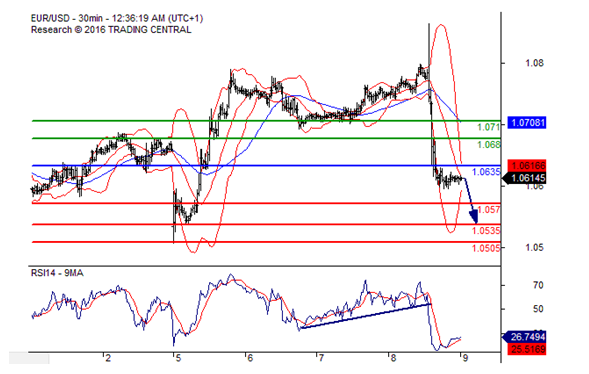Click date label 5 on time axis
589x374 pixels.
(178, 358)
